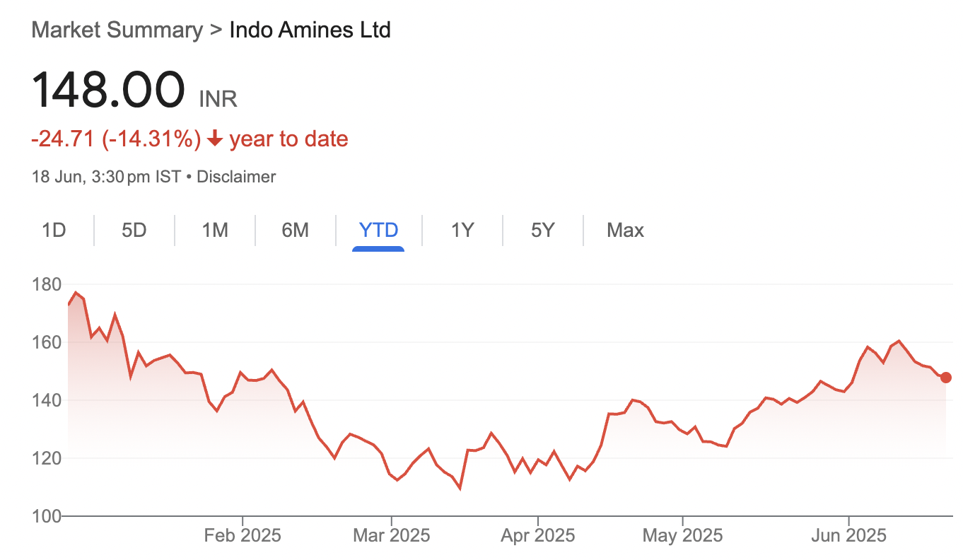
Task: Show the 5Y chart range
Action: pos(542,231)
